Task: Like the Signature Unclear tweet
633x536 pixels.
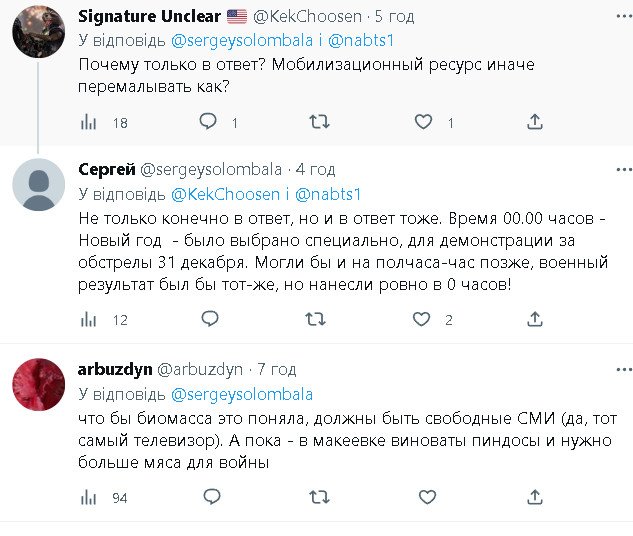Action: point(424,122)
